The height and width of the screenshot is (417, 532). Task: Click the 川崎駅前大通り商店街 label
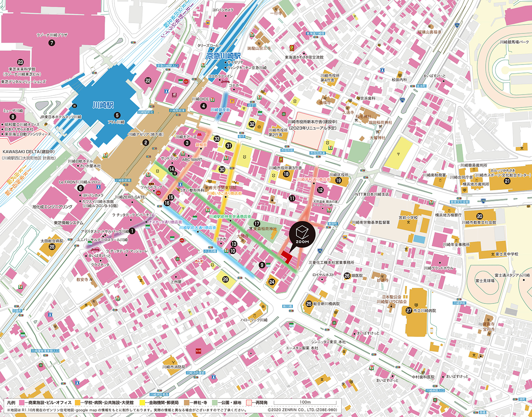pos(198,228)
